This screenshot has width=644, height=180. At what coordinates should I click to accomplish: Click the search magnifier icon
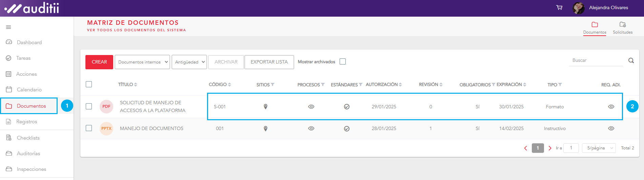click(x=631, y=60)
